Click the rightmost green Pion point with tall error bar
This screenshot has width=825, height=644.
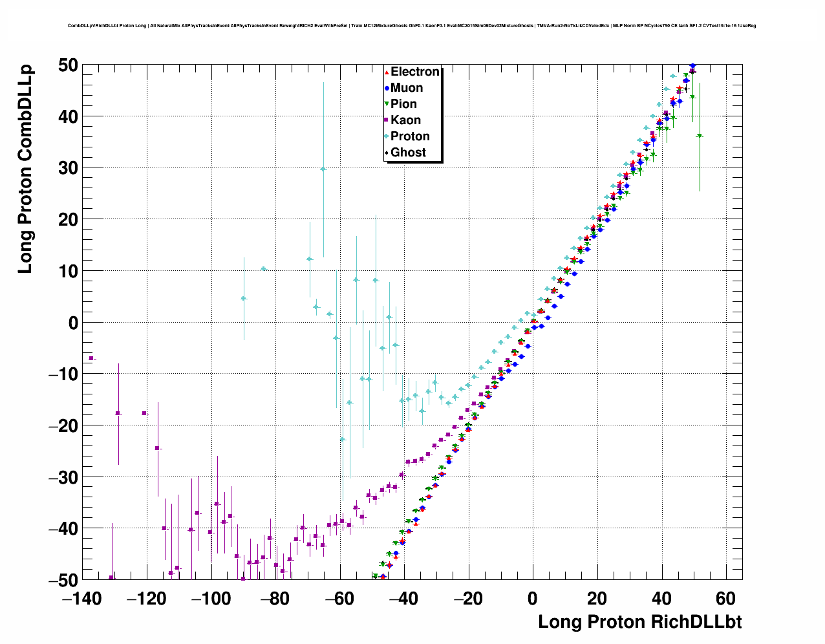(x=700, y=136)
